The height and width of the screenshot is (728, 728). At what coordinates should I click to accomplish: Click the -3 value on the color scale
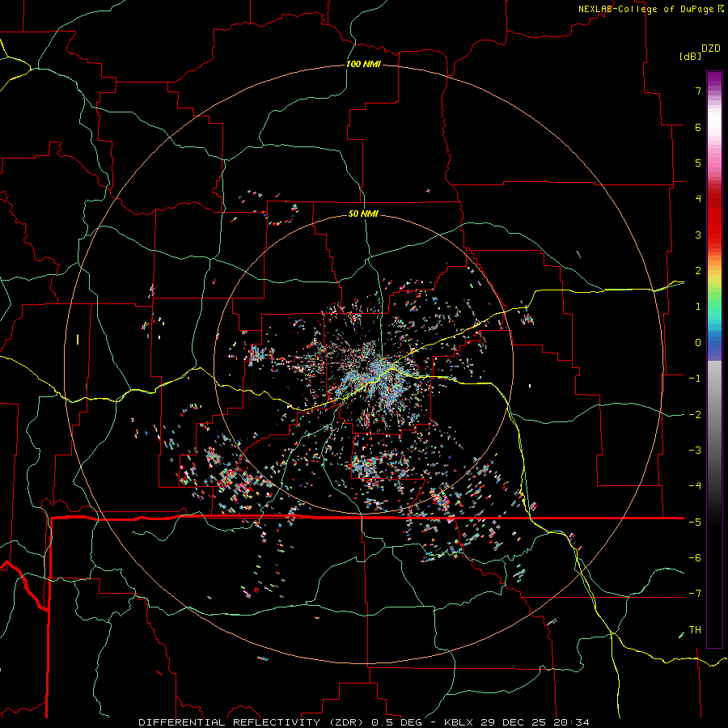pos(695,451)
